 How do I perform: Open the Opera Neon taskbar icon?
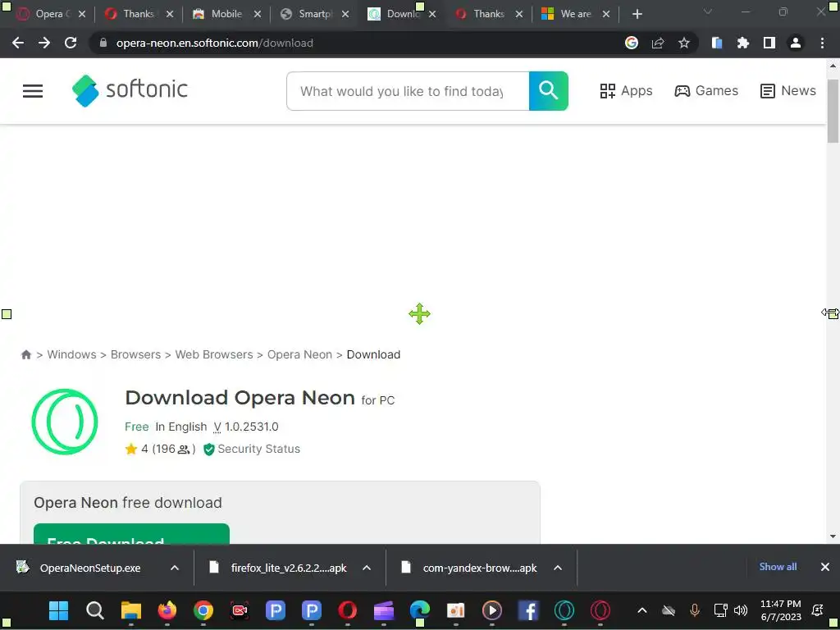[x=564, y=610]
